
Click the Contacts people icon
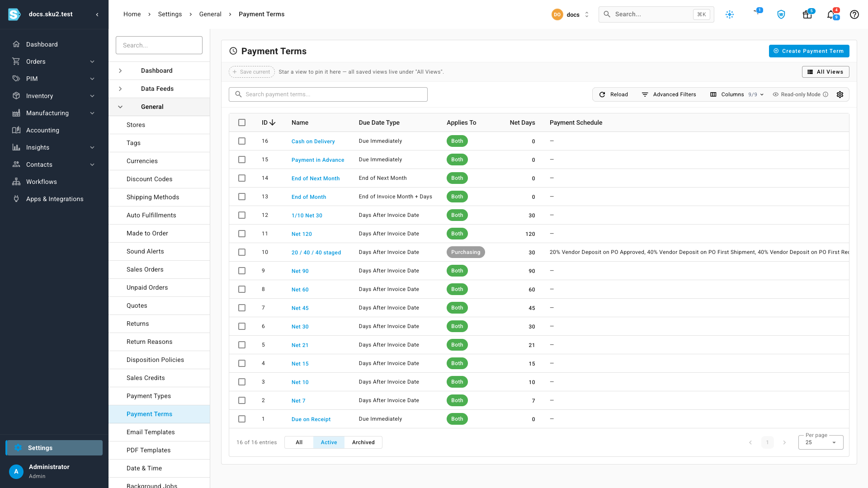pyautogui.click(x=16, y=164)
